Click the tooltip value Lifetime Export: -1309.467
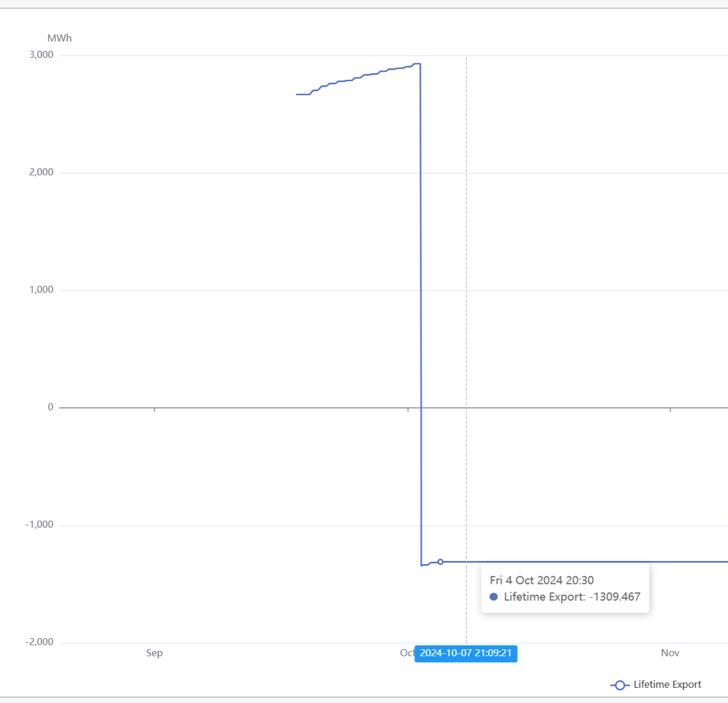This screenshot has width=728, height=703. click(572, 597)
